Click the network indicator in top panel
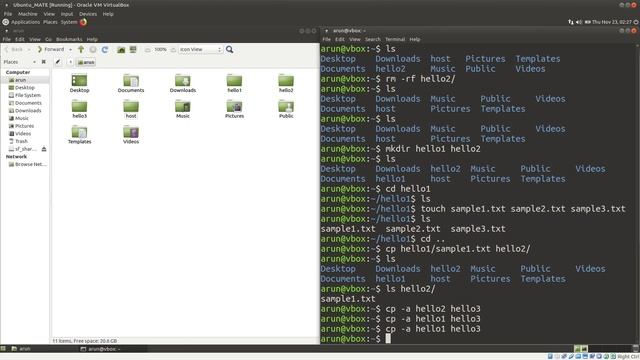 coord(571,22)
